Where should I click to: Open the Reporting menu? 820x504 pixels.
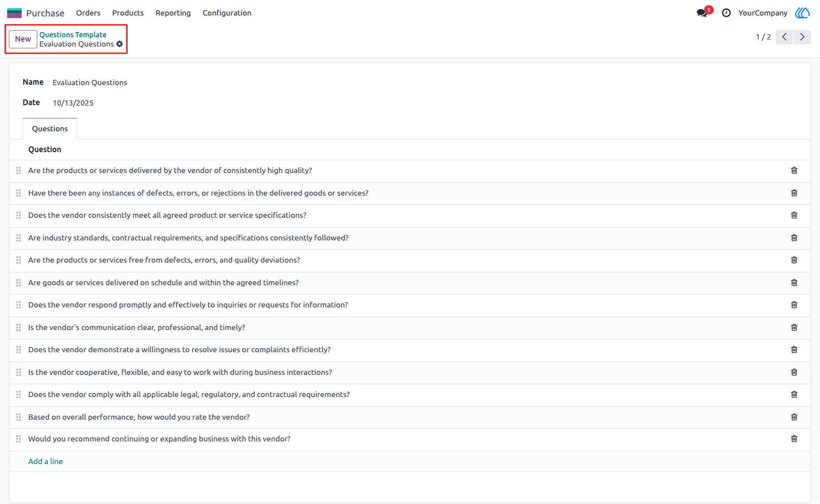[173, 13]
